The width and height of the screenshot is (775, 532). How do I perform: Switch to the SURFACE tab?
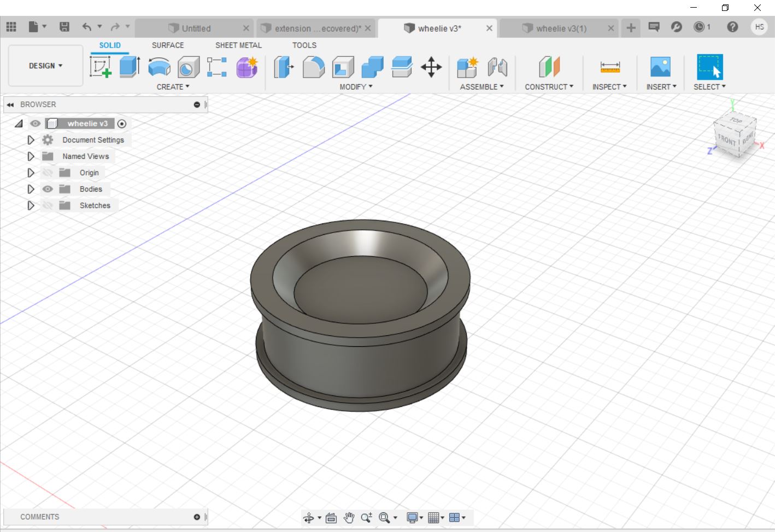click(x=168, y=45)
